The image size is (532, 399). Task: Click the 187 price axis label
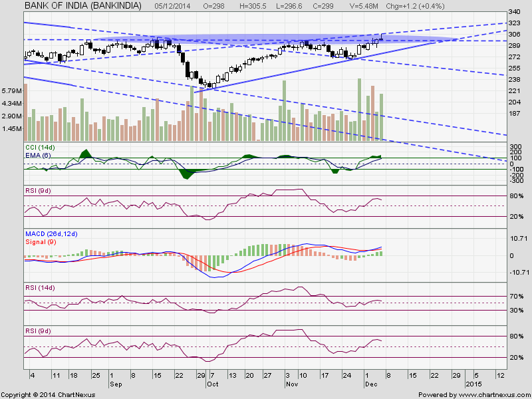click(x=514, y=113)
